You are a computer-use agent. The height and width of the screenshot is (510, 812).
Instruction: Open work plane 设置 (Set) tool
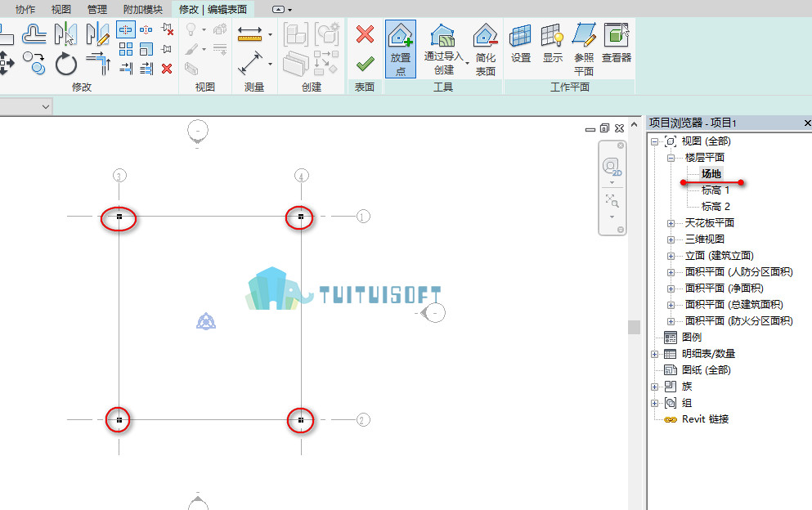point(520,43)
